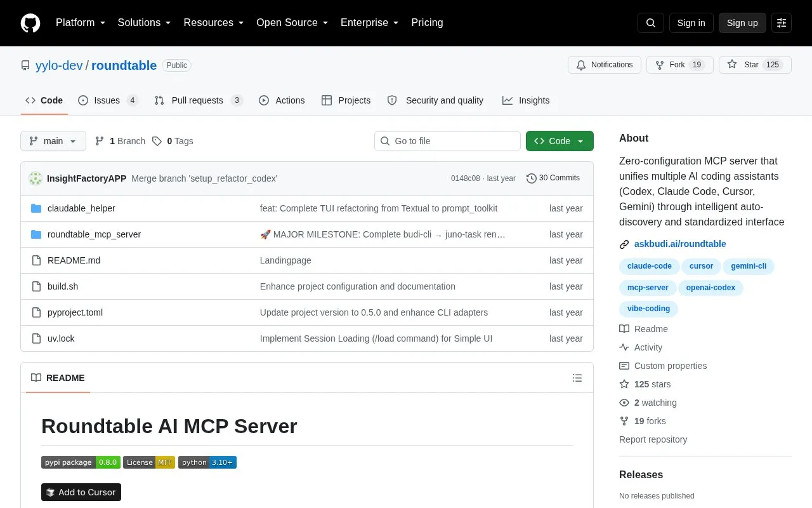Open the claudable_helper folder icon

(x=36, y=208)
